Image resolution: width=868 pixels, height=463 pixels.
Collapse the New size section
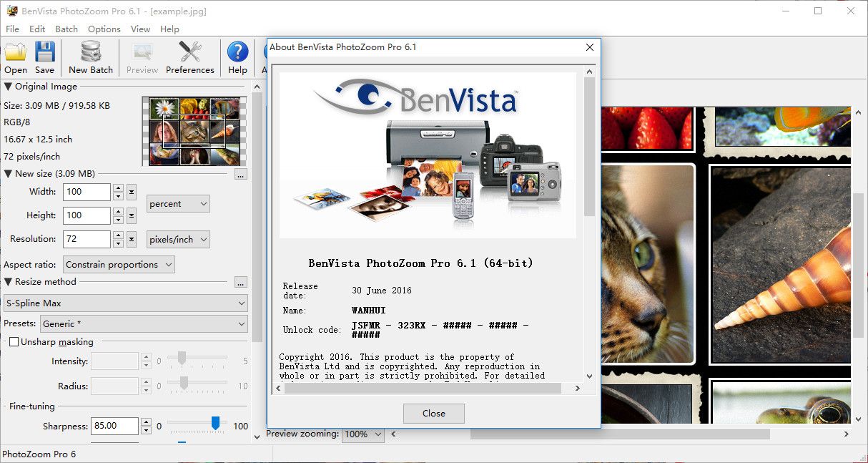point(9,174)
